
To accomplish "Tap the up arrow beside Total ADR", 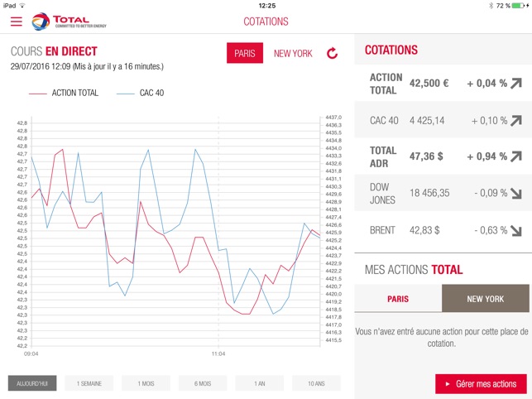I will click(x=516, y=156).
